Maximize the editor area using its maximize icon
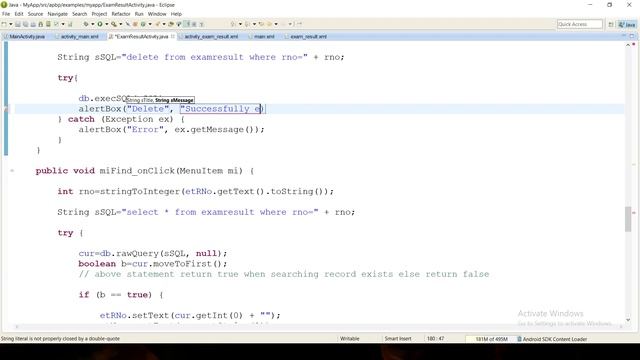This screenshot has width=640, height=360. (x=632, y=36)
